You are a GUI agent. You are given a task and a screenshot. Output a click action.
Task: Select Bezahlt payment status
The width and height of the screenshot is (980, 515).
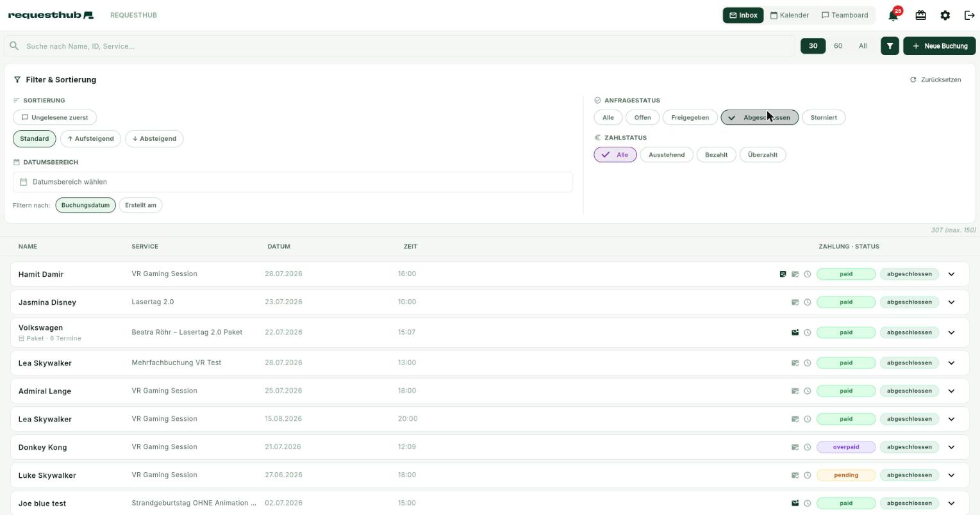tap(716, 154)
